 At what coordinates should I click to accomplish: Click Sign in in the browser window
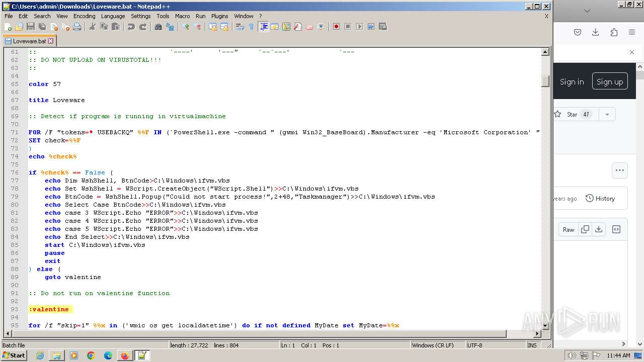572,81
